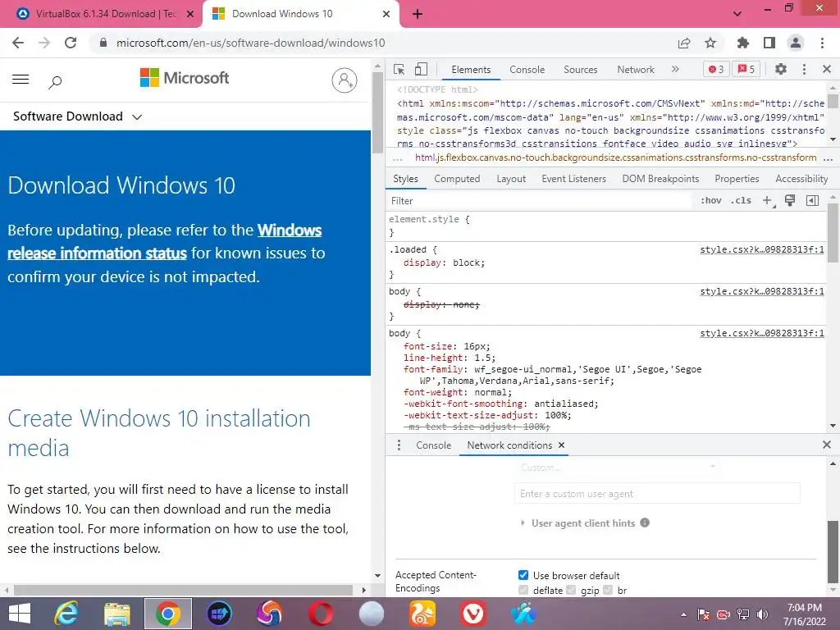Activate the inspect element picker icon

[x=399, y=69]
